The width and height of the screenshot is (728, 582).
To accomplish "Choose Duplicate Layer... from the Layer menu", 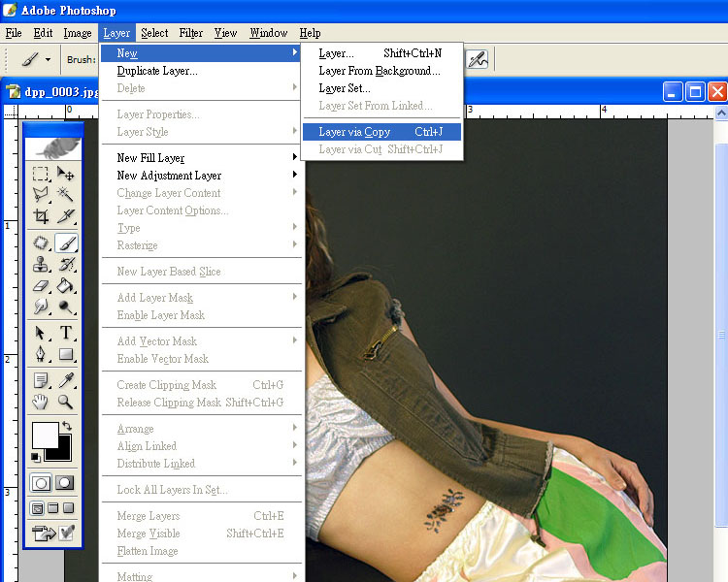I will pyautogui.click(x=157, y=71).
